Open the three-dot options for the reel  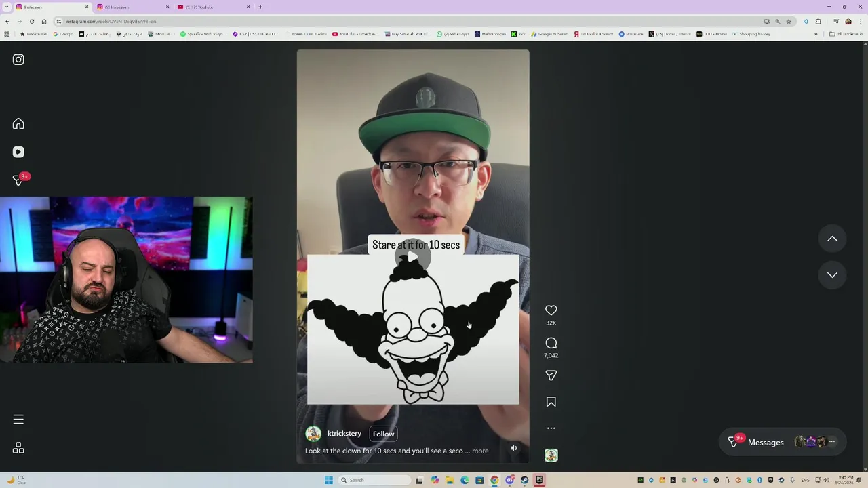pos(551,428)
